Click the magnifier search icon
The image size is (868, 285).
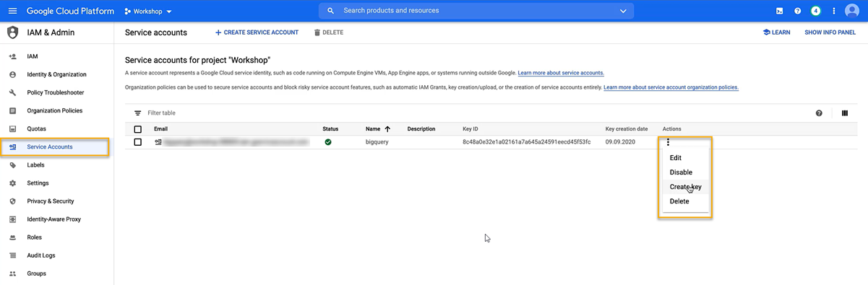coord(330,12)
